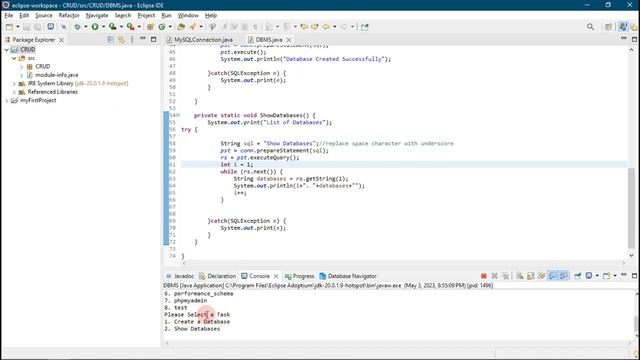Open the Source menu
This screenshot has height=360, width=640.
pyautogui.click(x=44, y=15)
